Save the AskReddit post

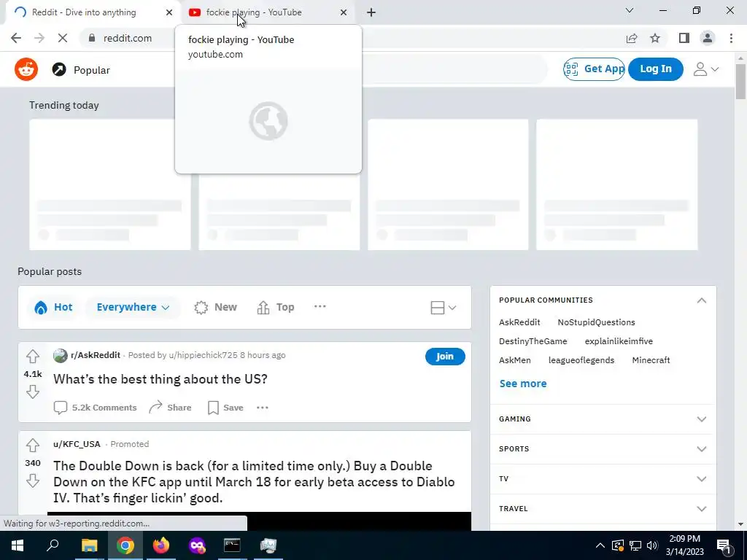pyautogui.click(x=226, y=408)
